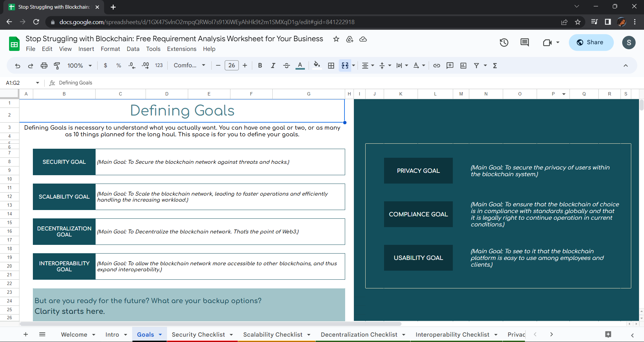Open the Borders tool
The image size is (644, 342).
[331, 66]
